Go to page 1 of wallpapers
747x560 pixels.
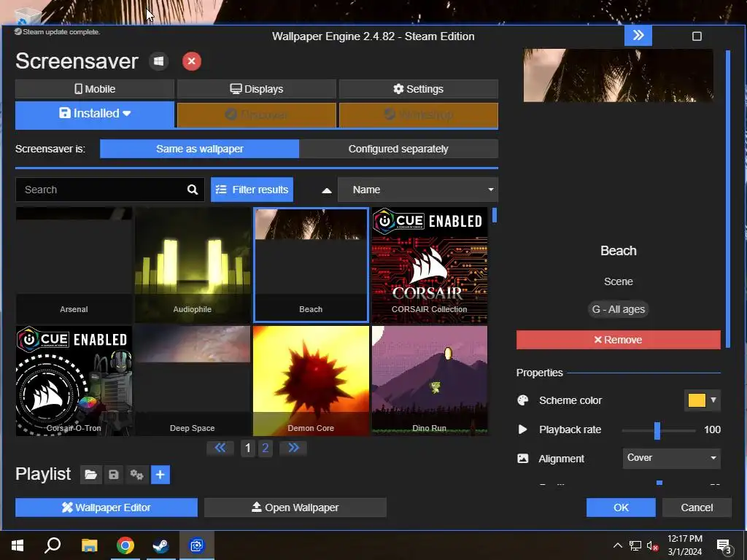pyautogui.click(x=247, y=448)
